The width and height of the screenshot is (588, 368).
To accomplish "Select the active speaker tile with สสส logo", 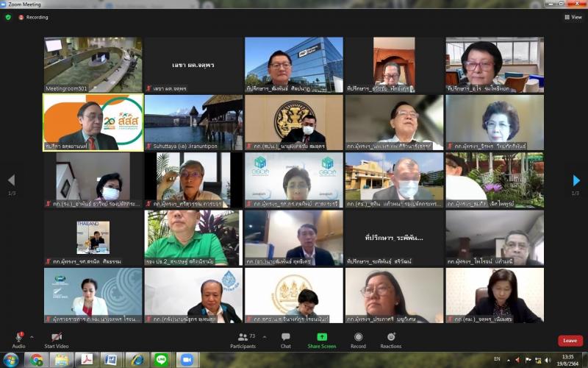I will click(x=93, y=122).
